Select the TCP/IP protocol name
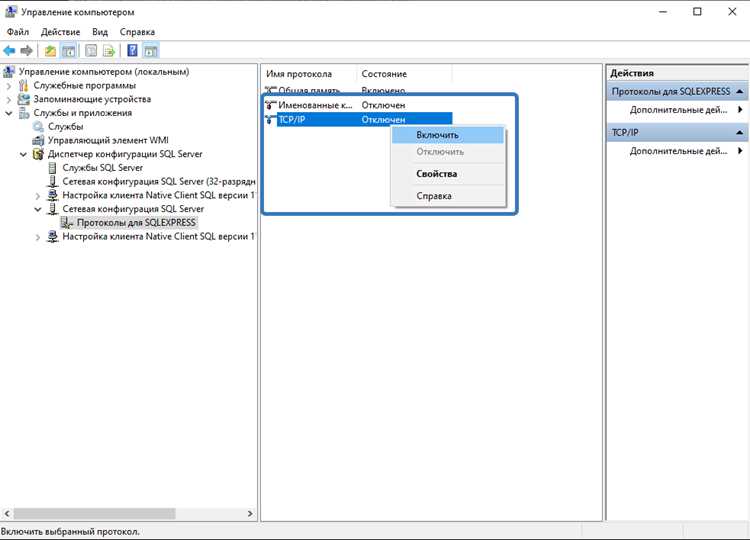Screen dimensions: 750x540 [291, 120]
